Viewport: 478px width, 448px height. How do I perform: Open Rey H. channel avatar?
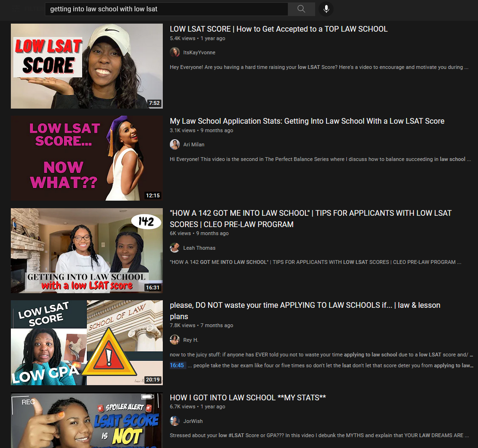pos(175,340)
